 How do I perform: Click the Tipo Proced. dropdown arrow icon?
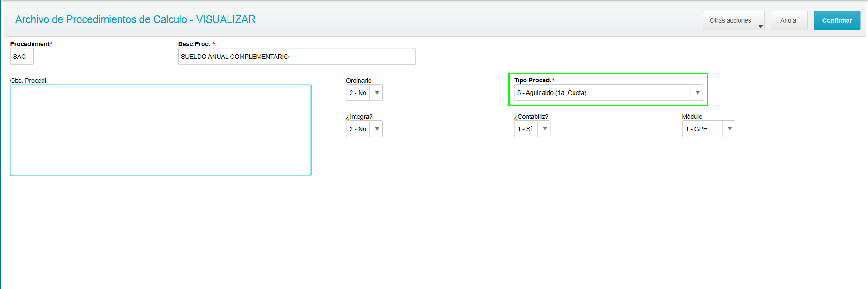(x=697, y=93)
